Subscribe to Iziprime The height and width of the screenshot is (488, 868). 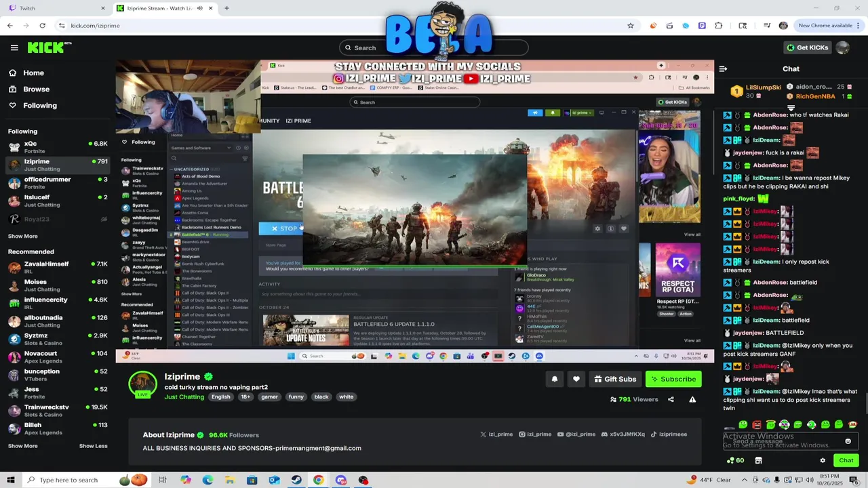click(x=673, y=379)
